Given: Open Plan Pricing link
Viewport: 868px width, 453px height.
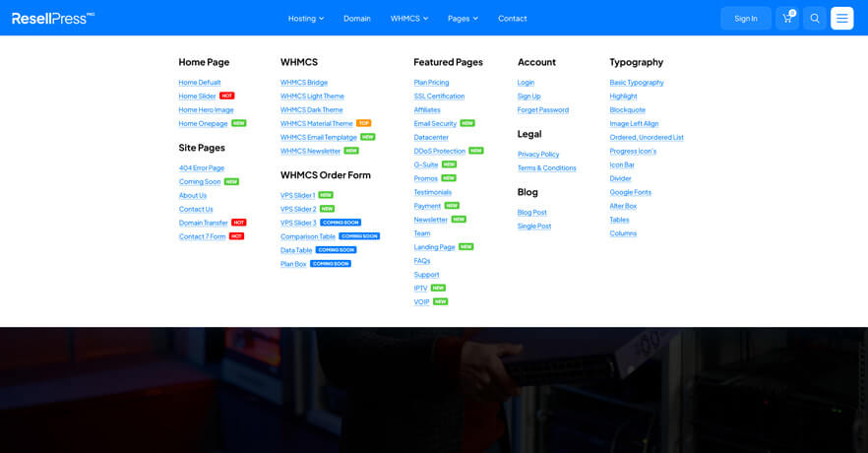Looking at the screenshot, I should coord(431,83).
